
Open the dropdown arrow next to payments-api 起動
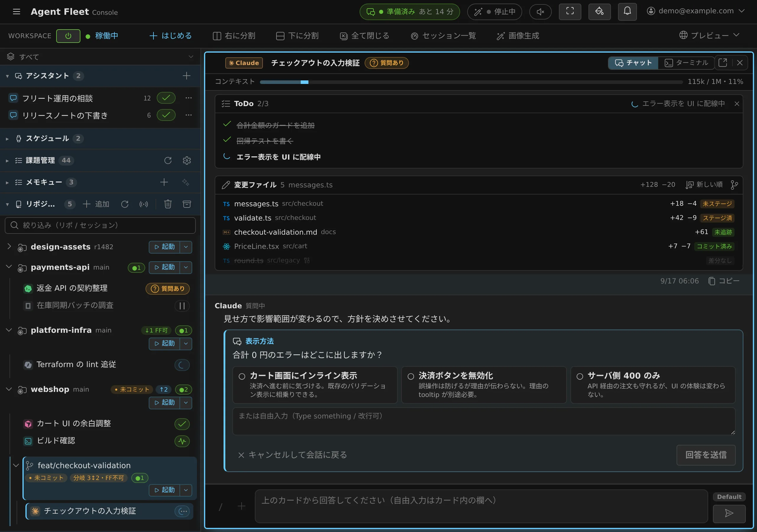[x=186, y=267]
